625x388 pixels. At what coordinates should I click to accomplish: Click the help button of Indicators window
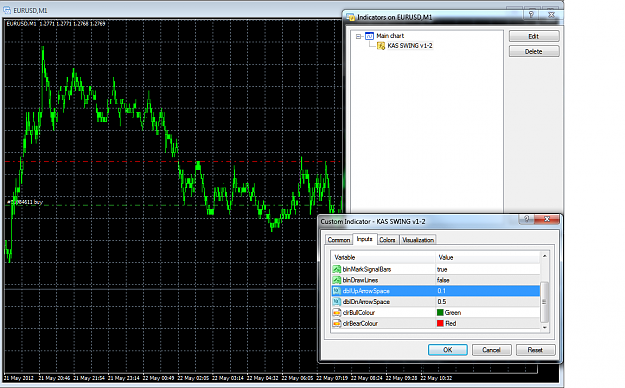tap(531, 14)
